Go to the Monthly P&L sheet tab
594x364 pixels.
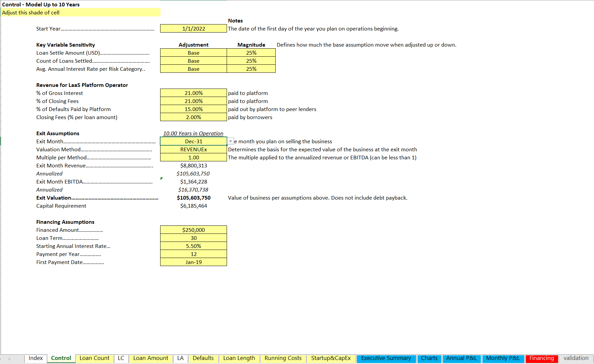[x=503, y=358]
